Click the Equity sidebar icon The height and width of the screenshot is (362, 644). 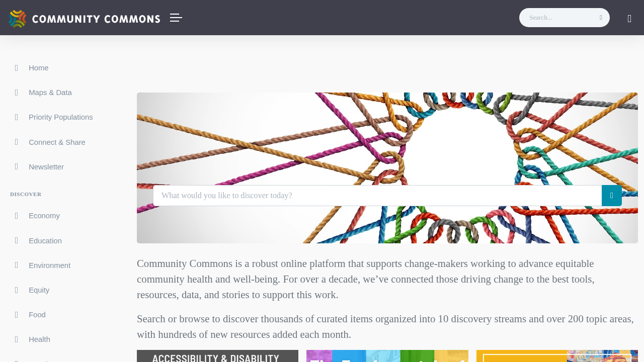[x=17, y=290]
